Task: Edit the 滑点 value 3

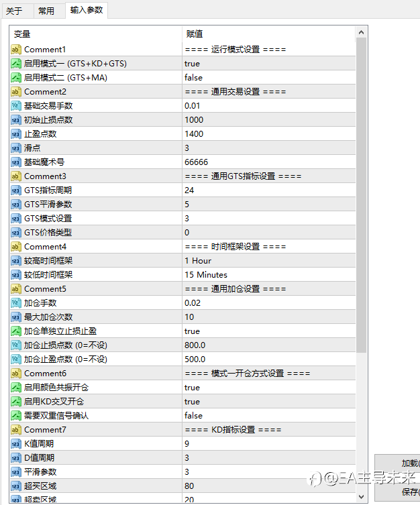Action: [x=269, y=148]
